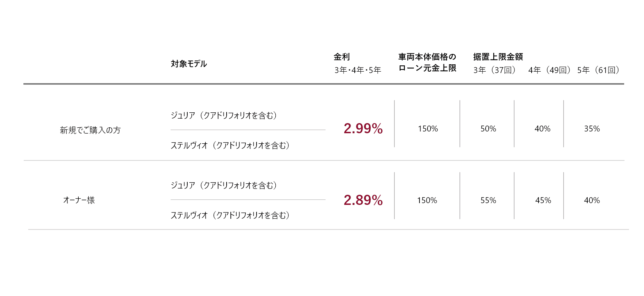This screenshot has width=644, height=296.
Task: Click the 150% value in the オーナー様 row
Action: click(427, 200)
